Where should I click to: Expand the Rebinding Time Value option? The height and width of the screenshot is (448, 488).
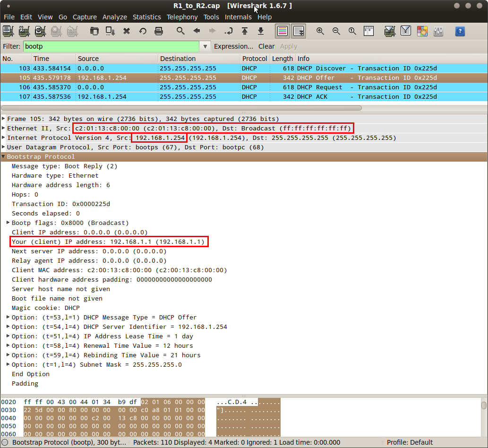click(x=8, y=354)
